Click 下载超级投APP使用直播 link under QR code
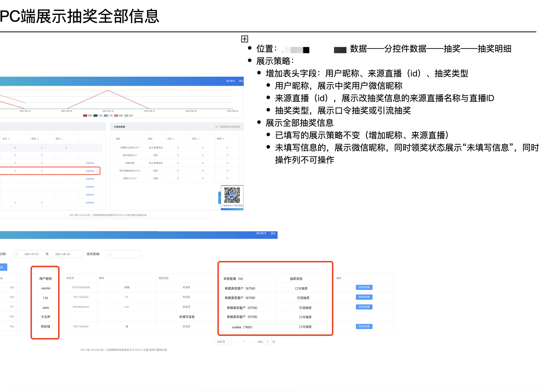The height and width of the screenshot is (392, 545). pyautogui.click(x=232, y=206)
